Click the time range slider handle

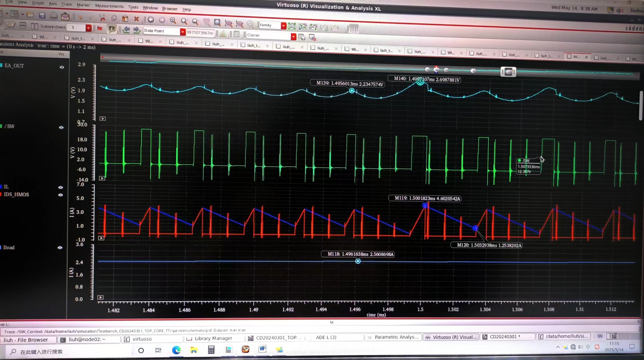click(508, 72)
